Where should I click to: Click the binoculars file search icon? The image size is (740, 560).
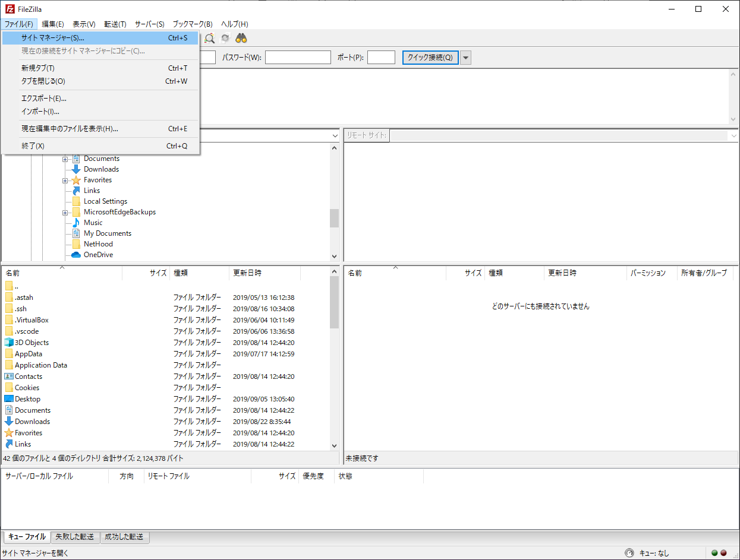241,39
